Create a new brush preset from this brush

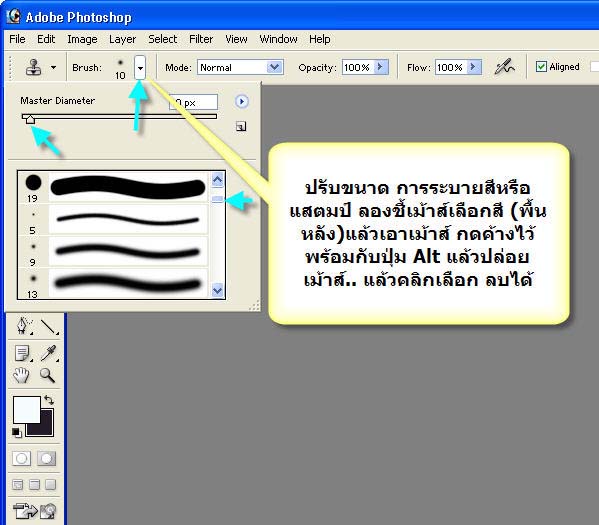point(241,126)
